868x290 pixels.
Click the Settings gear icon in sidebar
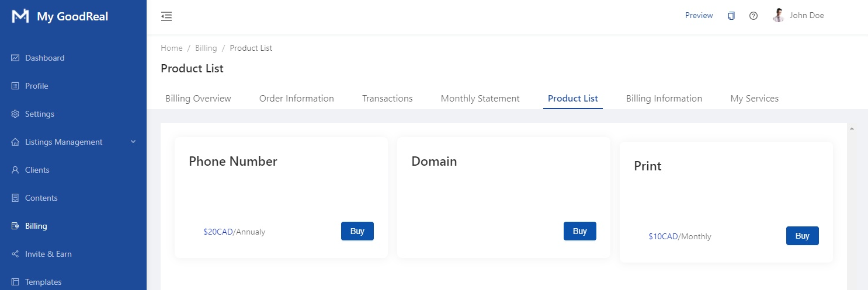tap(15, 114)
